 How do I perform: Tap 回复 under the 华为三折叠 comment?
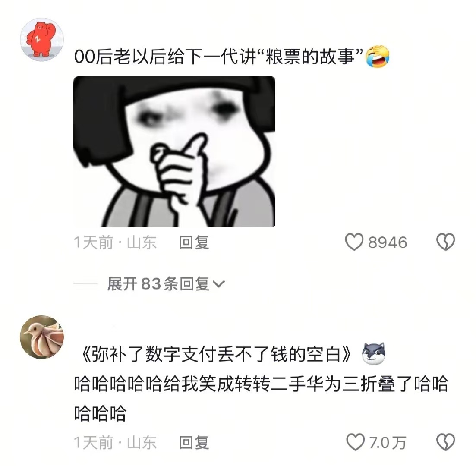(194, 442)
